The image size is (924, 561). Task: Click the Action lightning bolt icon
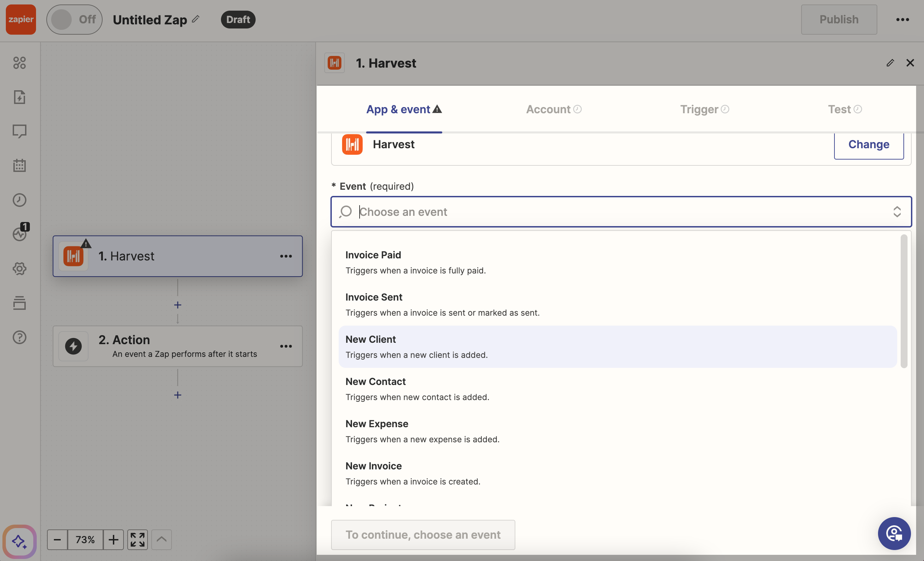click(x=73, y=346)
